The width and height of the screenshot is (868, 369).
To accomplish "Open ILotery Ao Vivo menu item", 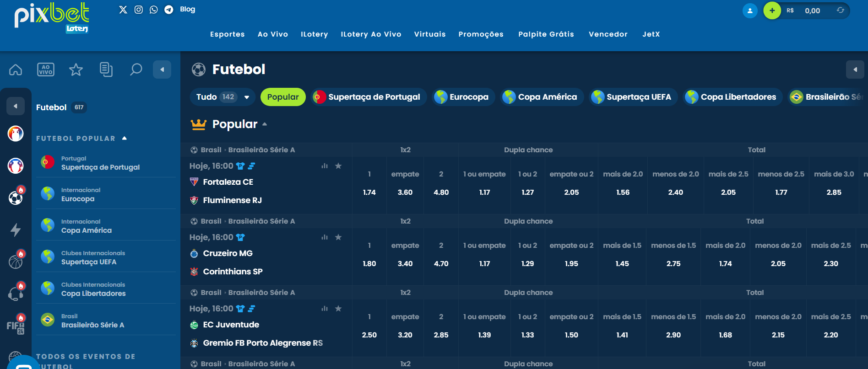I will point(371,34).
